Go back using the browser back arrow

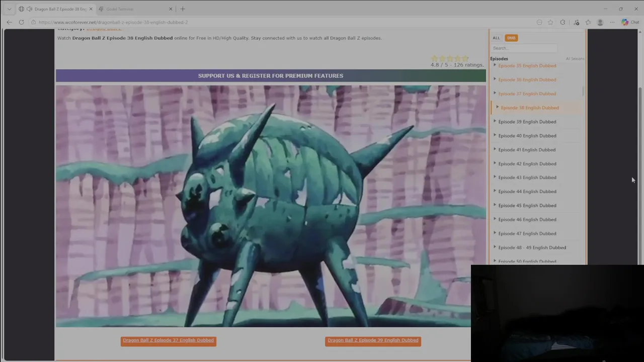click(x=9, y=22)
